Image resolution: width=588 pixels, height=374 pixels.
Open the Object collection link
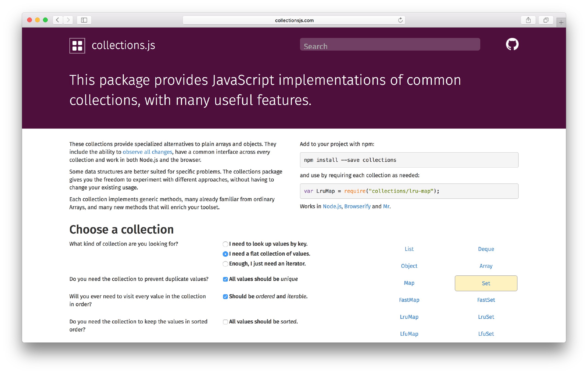409,266
